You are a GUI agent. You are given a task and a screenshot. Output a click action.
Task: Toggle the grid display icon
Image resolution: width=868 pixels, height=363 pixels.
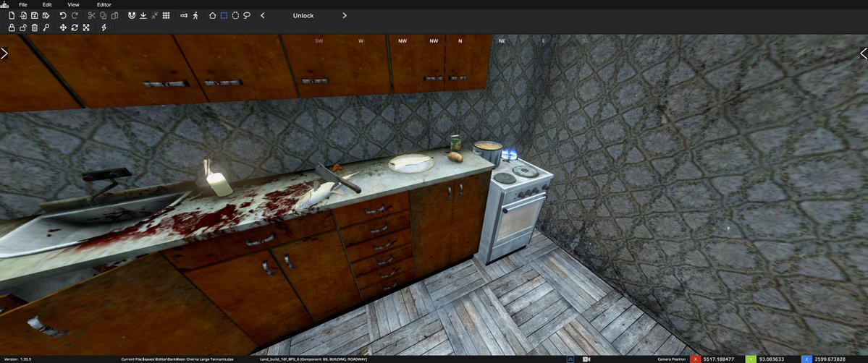coord(166,15)
